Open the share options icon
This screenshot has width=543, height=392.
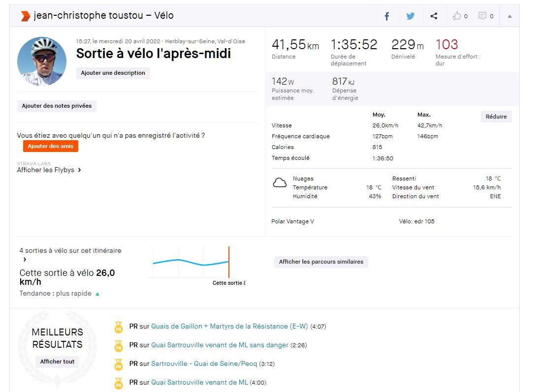pyautogui.click(x=434, y=16)
